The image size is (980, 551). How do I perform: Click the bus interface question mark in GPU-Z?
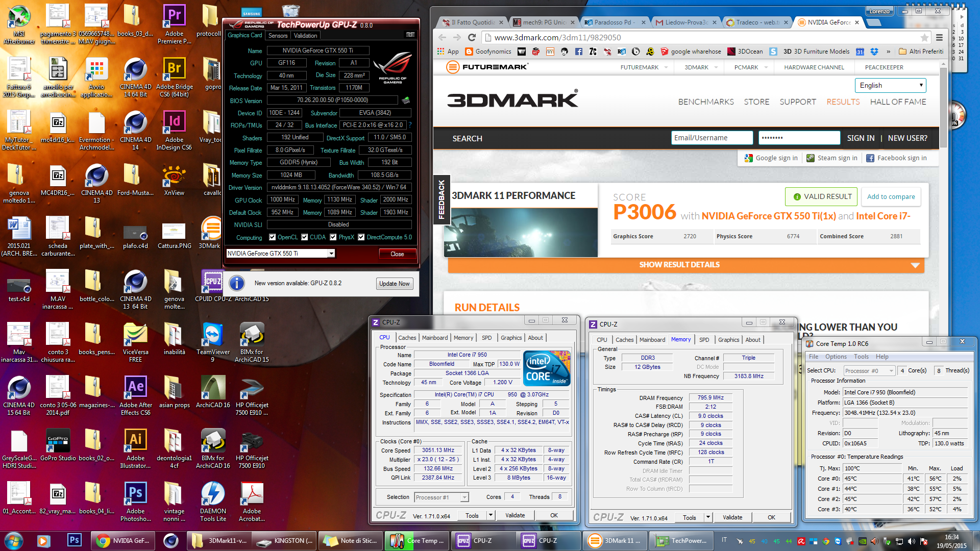coord(410,125)
